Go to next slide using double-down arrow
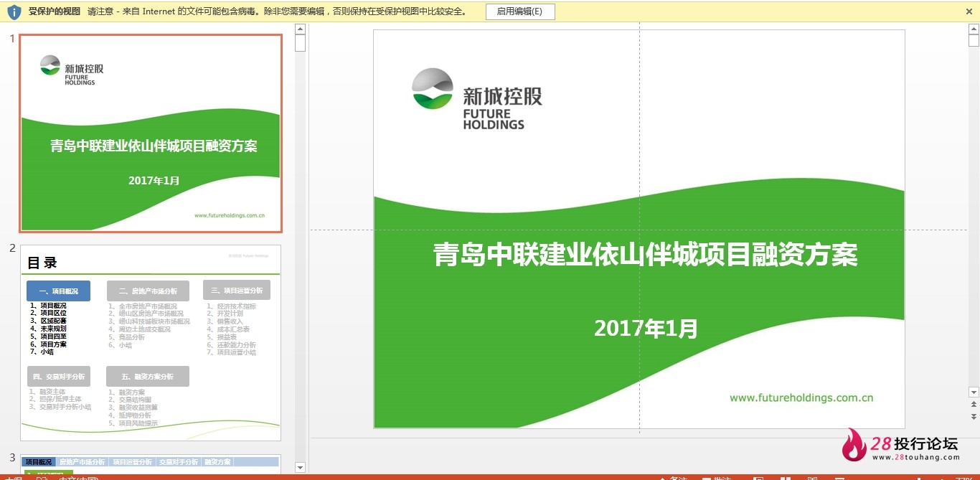Image resolution: width=980 pixels, height=480 pixels. coord(974,416)
